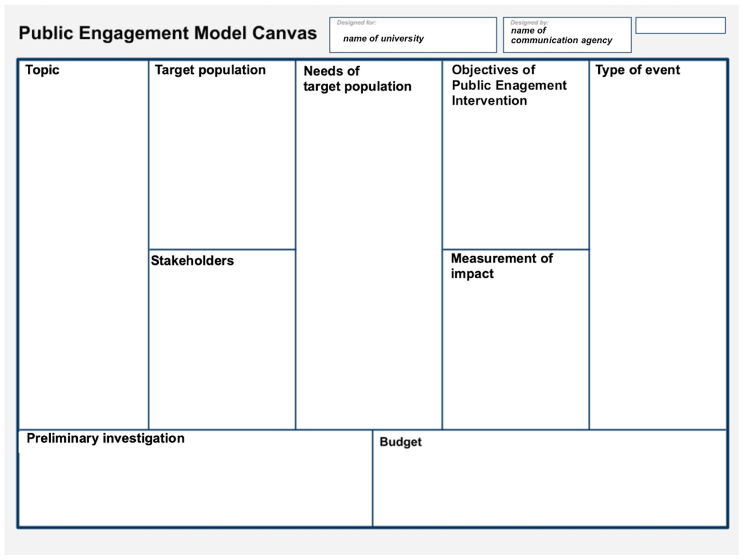Click blank area under Measurement of impact
This screenshot has width=746, height=560.
tap(515, 351)
